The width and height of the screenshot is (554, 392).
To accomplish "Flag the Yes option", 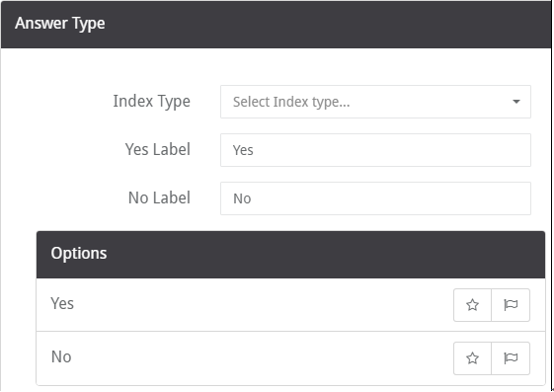I will coord(511,305).
